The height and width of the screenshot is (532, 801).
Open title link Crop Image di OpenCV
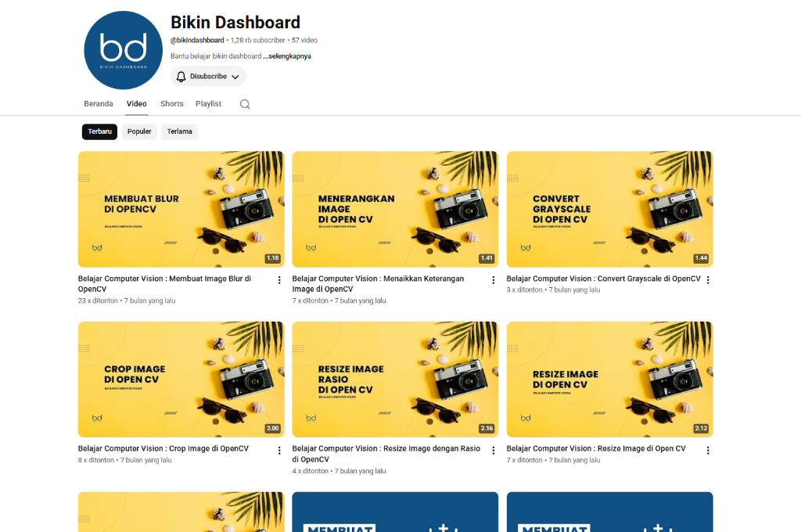pos(163,449)
